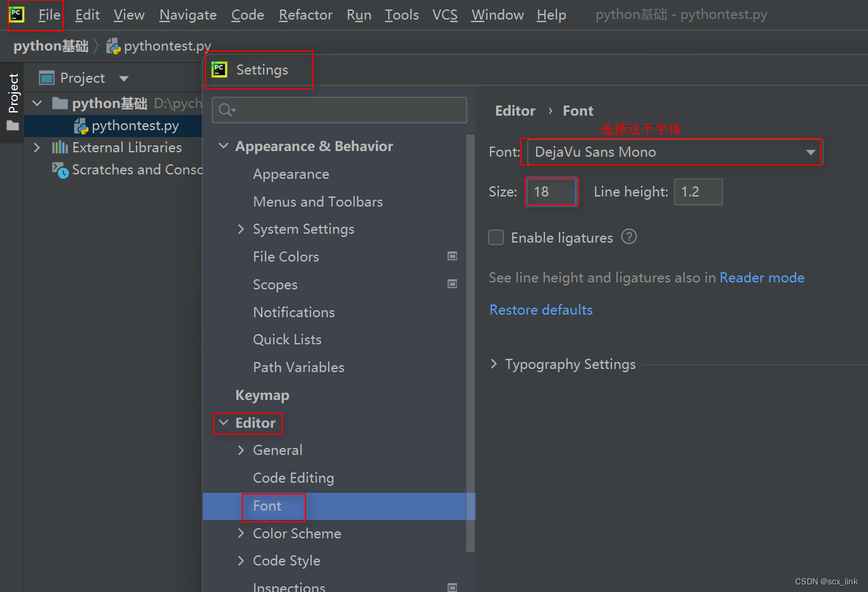Image resolution: width=868 pixels, height=592 pixels.
Task: Select Scopes settings page
Action: 275,284
